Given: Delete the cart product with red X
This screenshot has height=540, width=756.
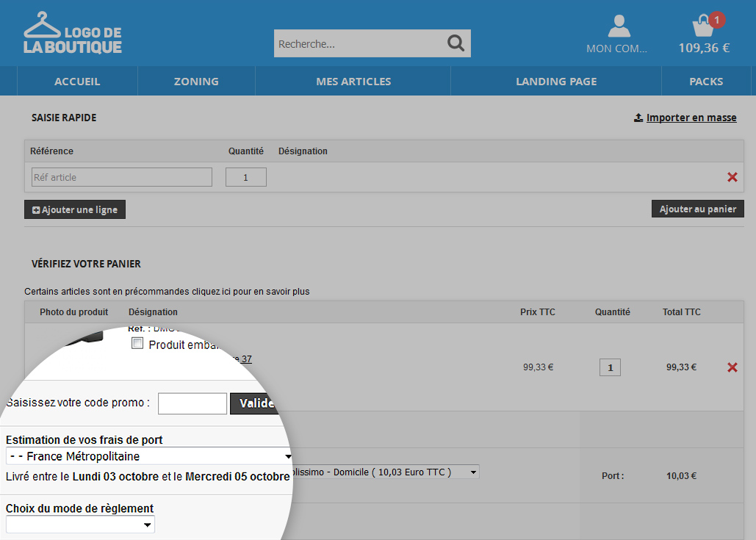Looking at the screenshot, I should [x=732, y=367].
